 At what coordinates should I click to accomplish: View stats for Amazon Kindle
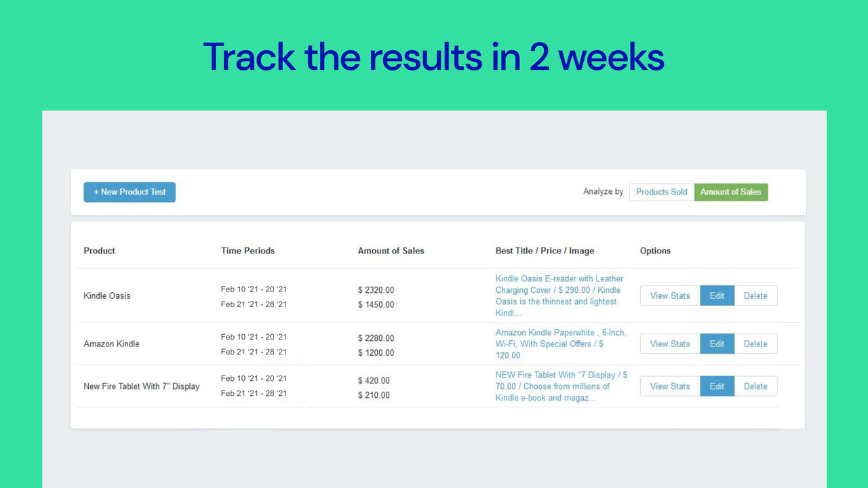coord(669,344)
